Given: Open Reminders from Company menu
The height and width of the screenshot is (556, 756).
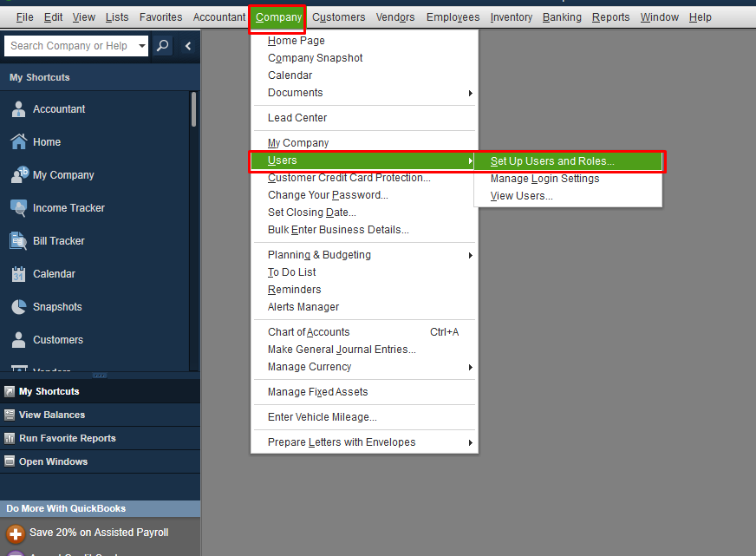Looking at the screenshot, I should click(x=364, y=290).
